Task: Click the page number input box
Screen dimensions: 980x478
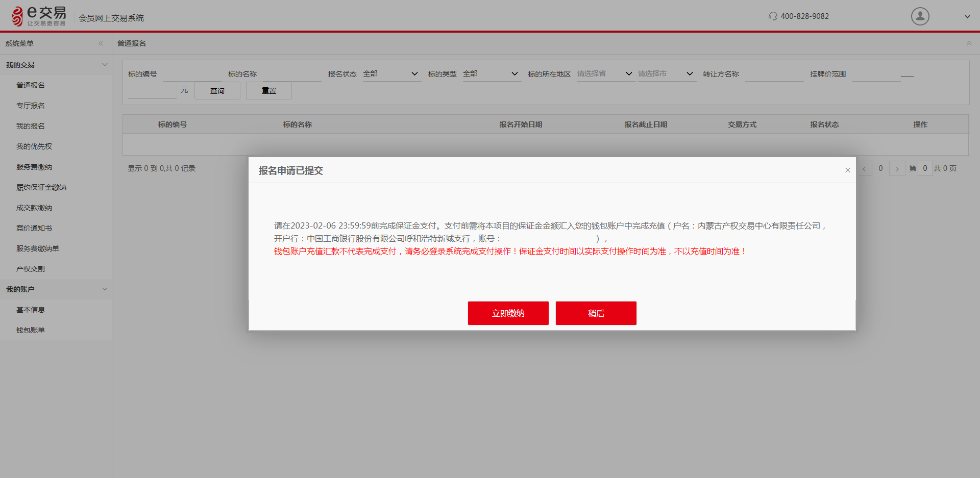Action: coord(925,168)
